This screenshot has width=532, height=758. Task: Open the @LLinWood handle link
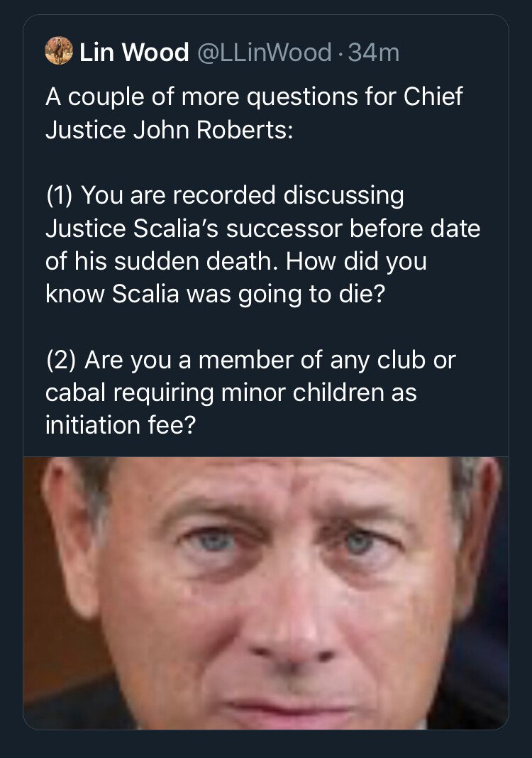click(x=259, y=52)
